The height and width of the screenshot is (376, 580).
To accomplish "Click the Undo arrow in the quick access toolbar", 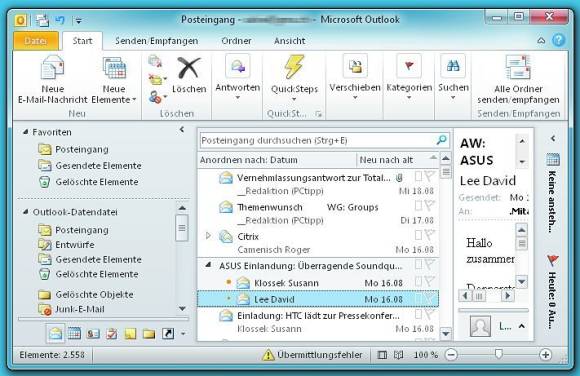I will click(x=60, y=20).
